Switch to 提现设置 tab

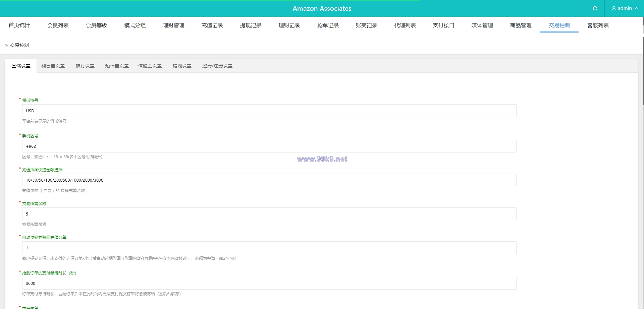[182, 66]
